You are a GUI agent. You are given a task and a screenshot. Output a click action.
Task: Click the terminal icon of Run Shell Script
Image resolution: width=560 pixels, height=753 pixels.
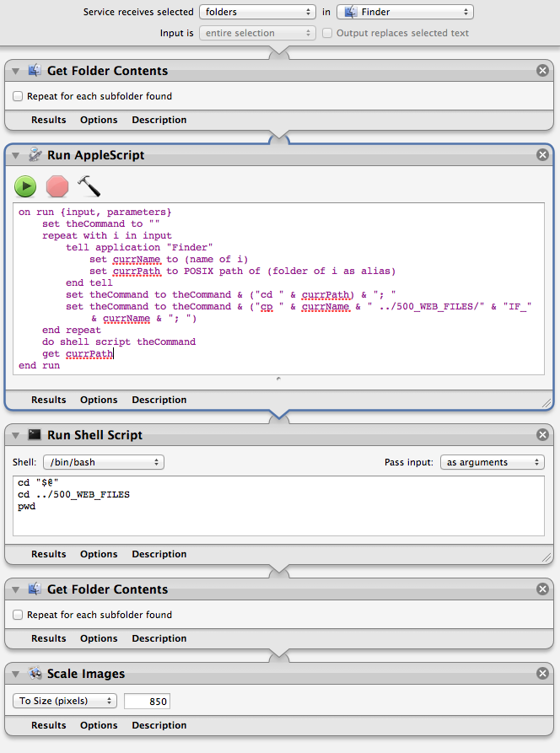tap(35, 434)
